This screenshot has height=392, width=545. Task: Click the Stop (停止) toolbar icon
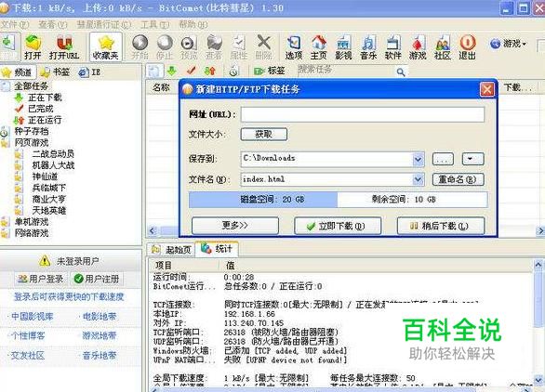click(165, 46)
